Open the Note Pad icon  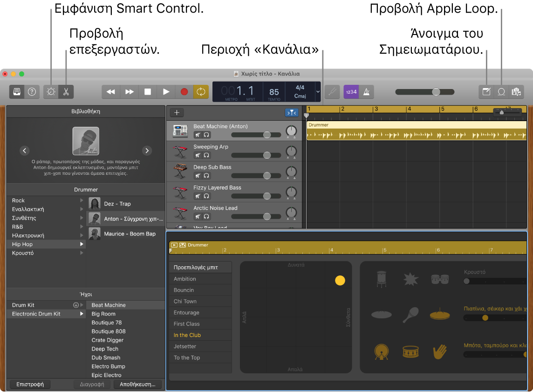pyautogui.click(x=486, y=92)
